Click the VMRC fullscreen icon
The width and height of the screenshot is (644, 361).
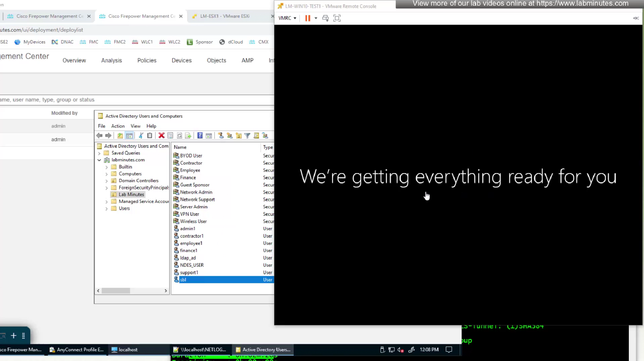click(337, 18)
